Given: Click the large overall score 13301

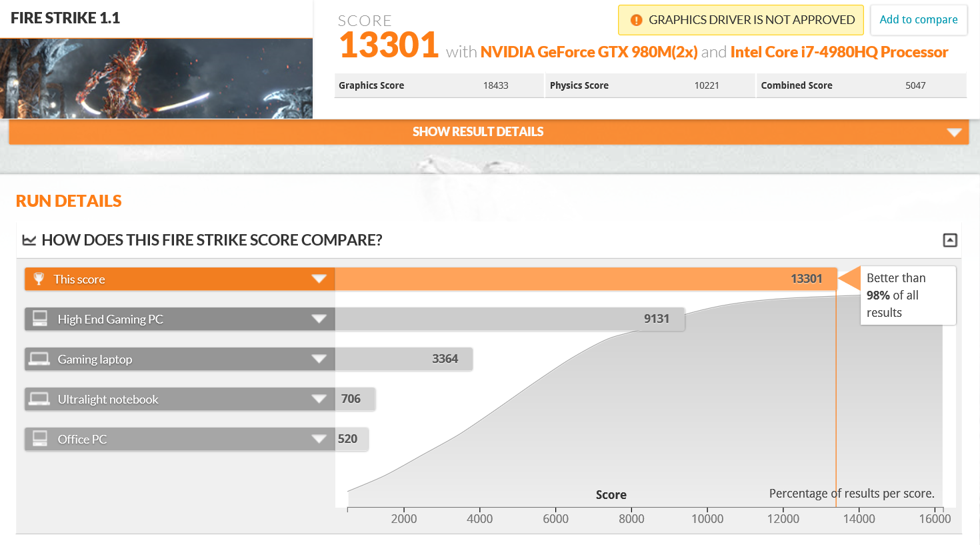Looking at the screenshot, I should (389, 45).
